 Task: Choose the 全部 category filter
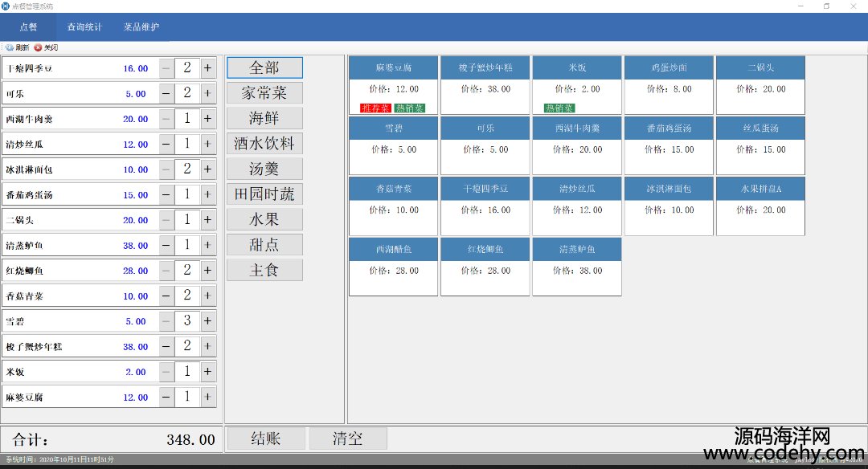pyautogui.click(x=264, y=67)
